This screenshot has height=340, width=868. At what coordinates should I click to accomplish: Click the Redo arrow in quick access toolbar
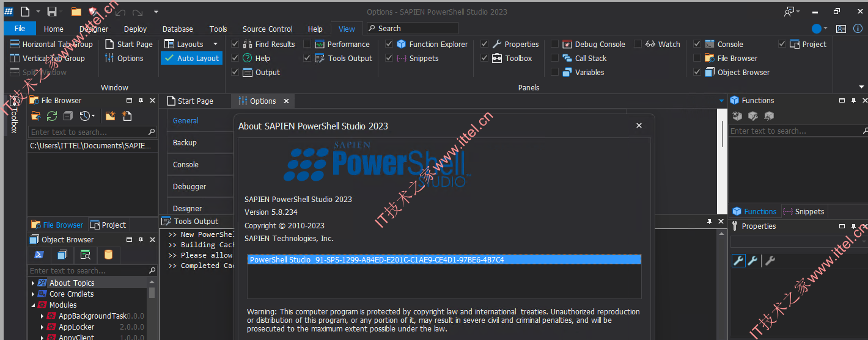[x=138, y=12]
